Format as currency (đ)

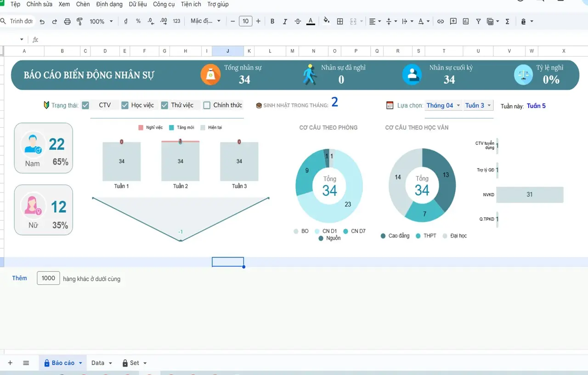(x=126, y=21)
